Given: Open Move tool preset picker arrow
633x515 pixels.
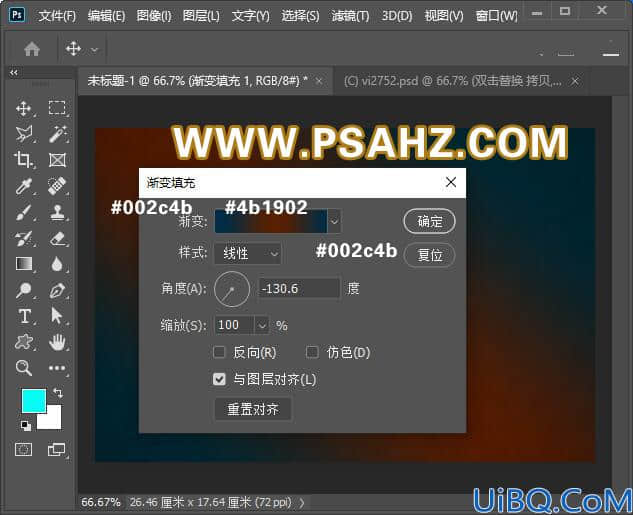Looking at the screenshot, I should point(94,50).
